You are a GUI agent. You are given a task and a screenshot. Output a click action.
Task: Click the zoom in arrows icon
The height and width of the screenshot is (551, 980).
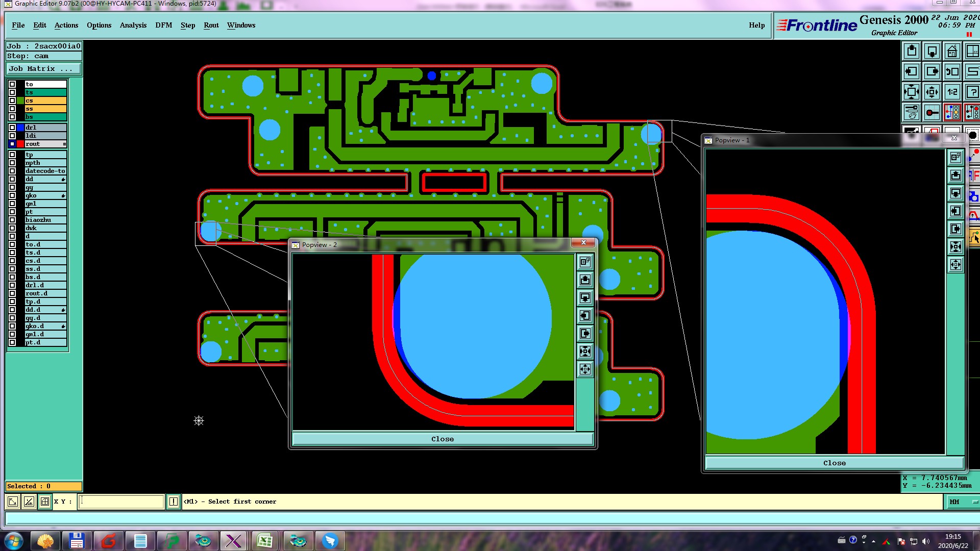[x=911, y=92]
